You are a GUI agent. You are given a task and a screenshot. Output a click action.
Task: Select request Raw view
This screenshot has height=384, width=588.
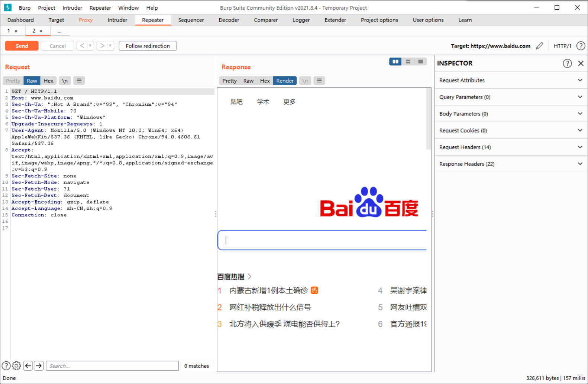click(x=32, y=81)
